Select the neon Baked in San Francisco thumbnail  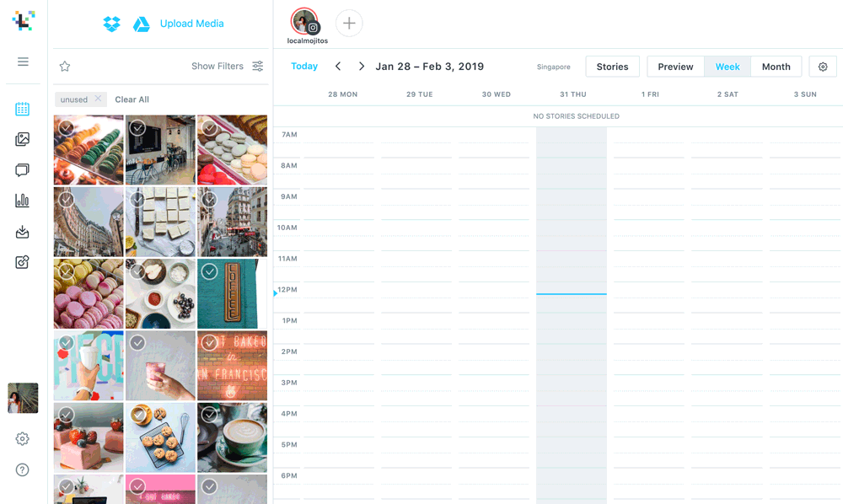[x=233, y=366]
